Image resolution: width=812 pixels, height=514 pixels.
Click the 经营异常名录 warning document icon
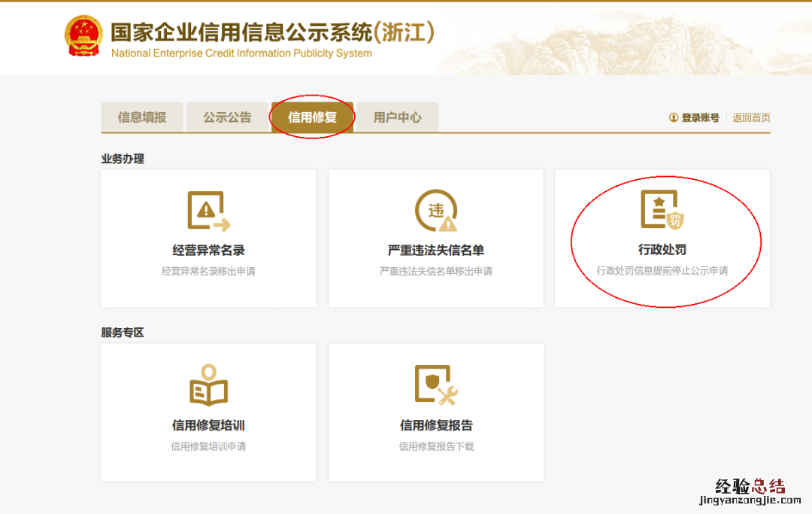[209, 211]
